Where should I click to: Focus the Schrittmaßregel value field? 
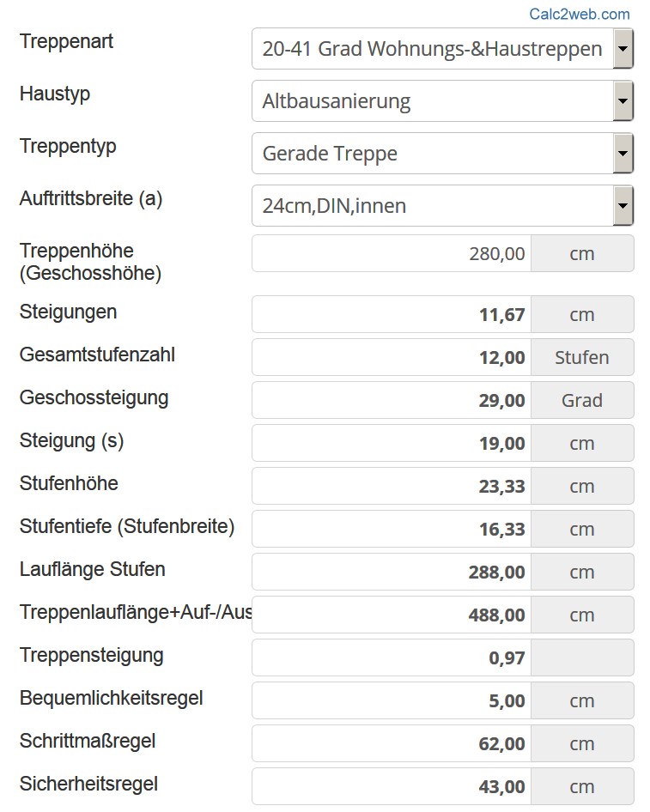(392, 743)
